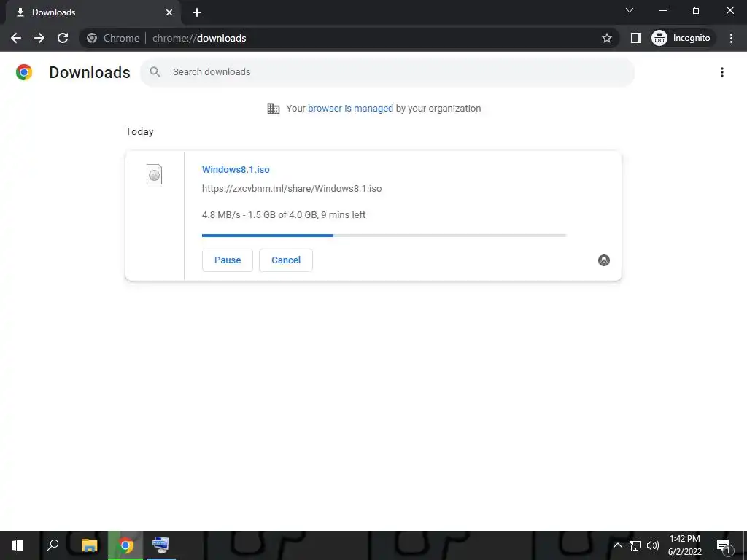Click the zxcvbnm.ml download source URL

(x=292, y=189)
